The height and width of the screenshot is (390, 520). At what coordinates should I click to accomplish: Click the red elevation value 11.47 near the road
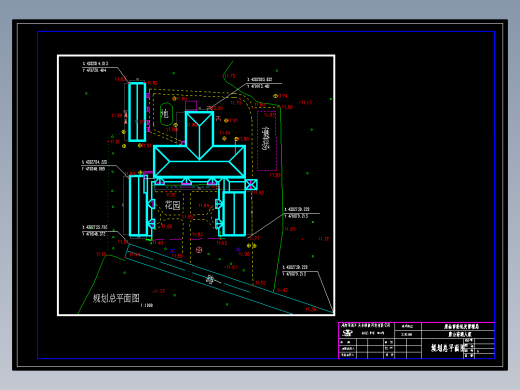pyautogui.click(x=282, y=290)
